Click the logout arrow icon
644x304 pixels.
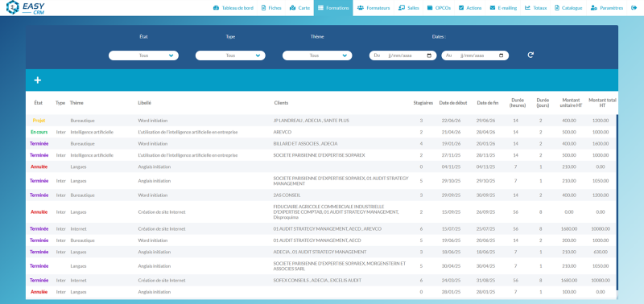pyautogui.click(x=634, y=8)
